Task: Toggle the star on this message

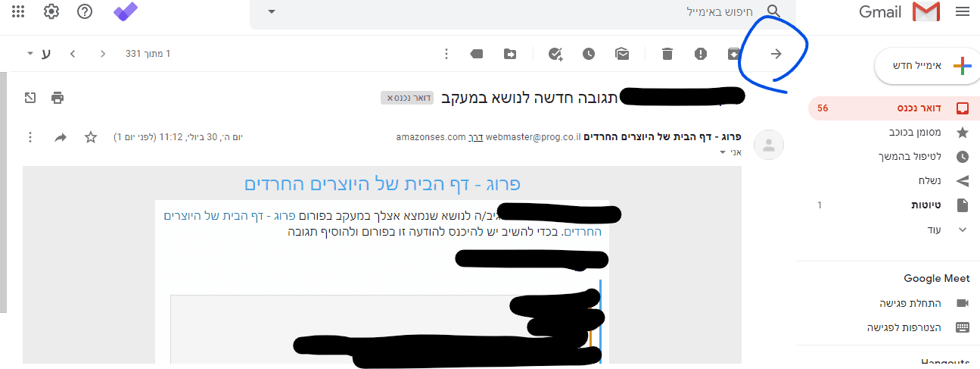Action: point(91,137)
